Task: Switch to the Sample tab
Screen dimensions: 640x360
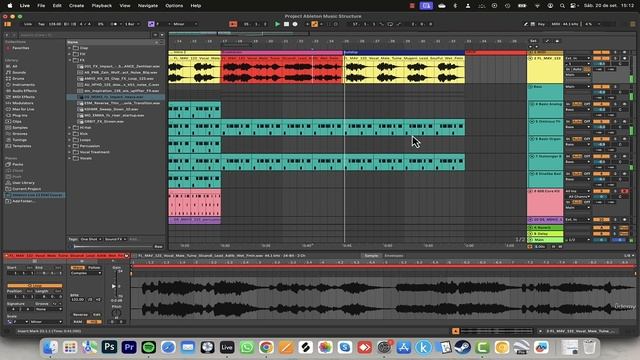Action: point(371,256)
